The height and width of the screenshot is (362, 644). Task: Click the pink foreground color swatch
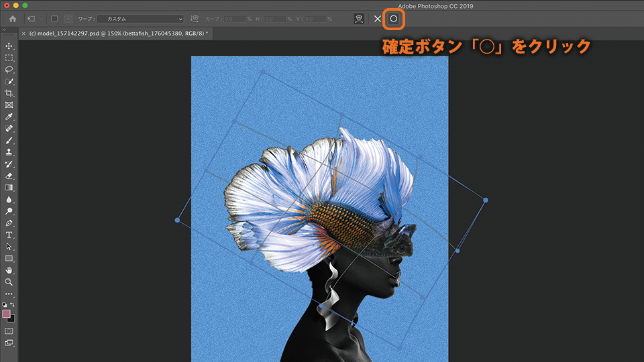click(6, 314)
